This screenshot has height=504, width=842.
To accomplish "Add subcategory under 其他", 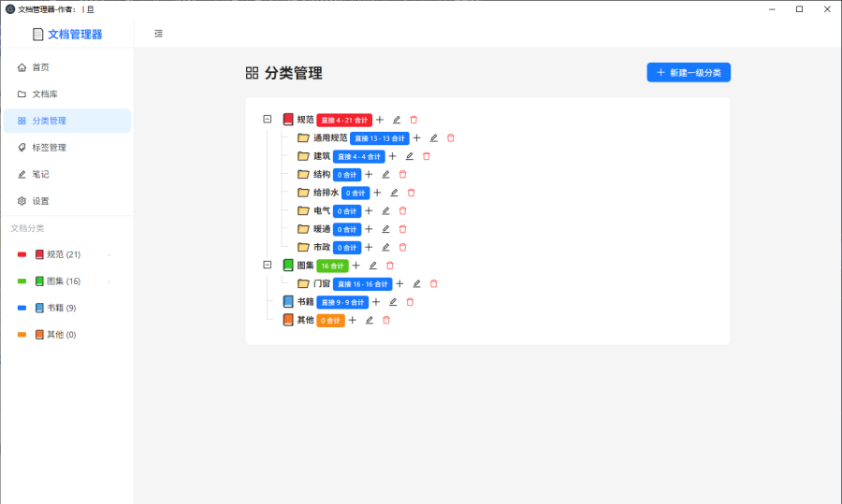I will click(353, 321).
